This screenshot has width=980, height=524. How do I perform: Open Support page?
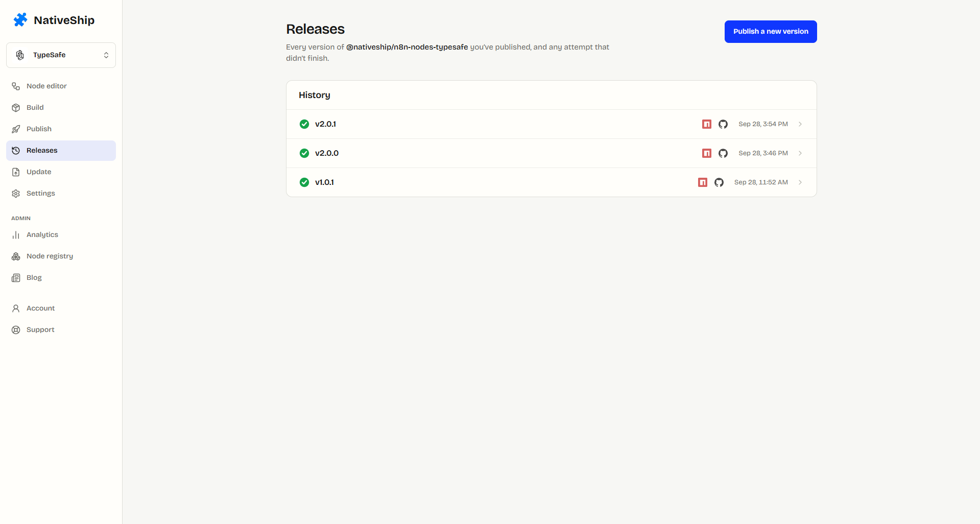click(x=61, y=330)
